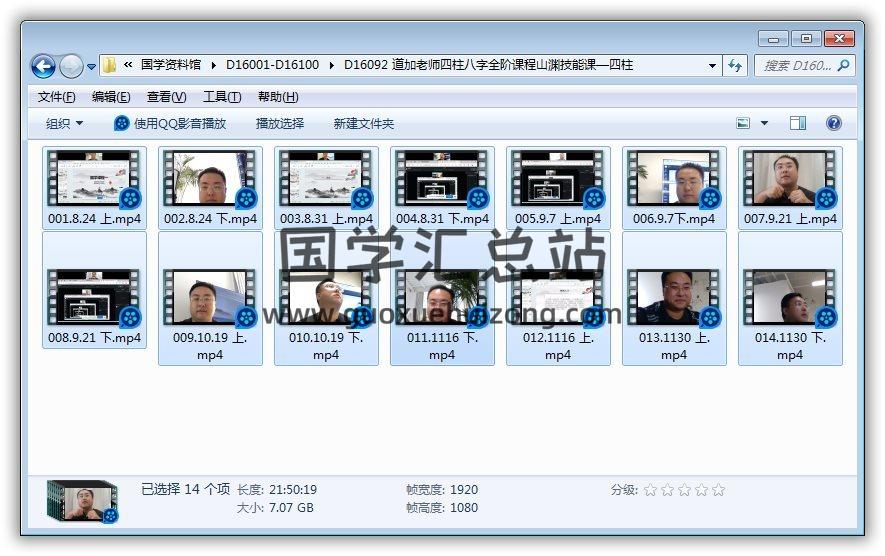Open the recent locations dropdown arrow
Image resolution: width=885 pixels, height=556 pixels.
pos(91,67)
